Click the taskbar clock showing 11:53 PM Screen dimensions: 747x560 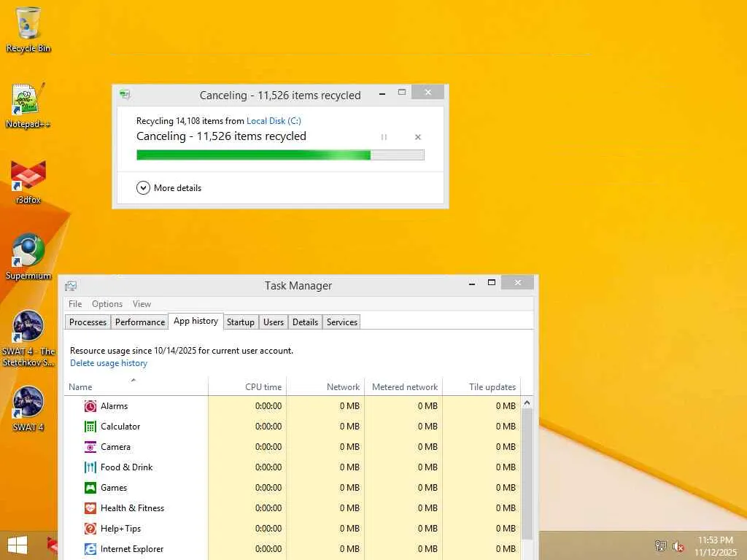click(715, 540)
